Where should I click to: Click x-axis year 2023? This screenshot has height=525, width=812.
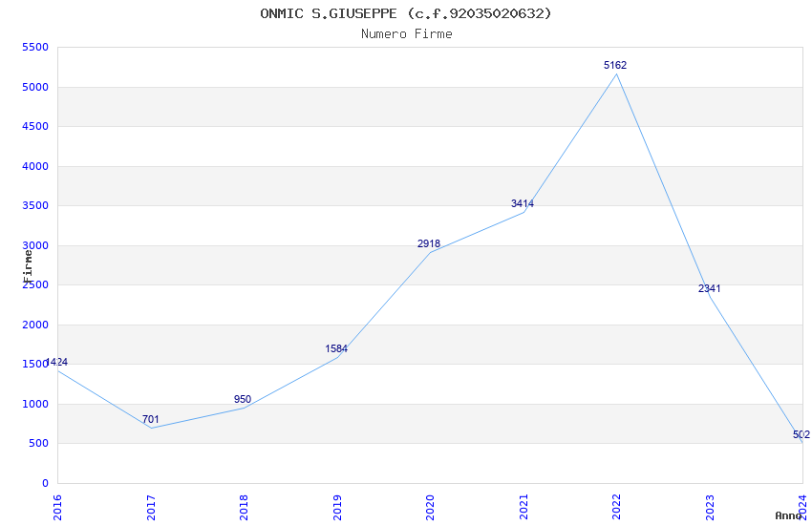[710, 508]
